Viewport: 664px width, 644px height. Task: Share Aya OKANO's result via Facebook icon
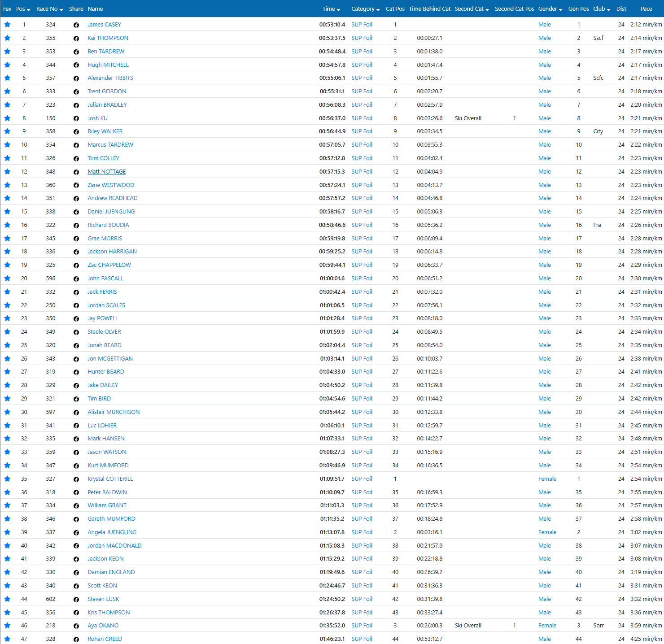point(76,626)
